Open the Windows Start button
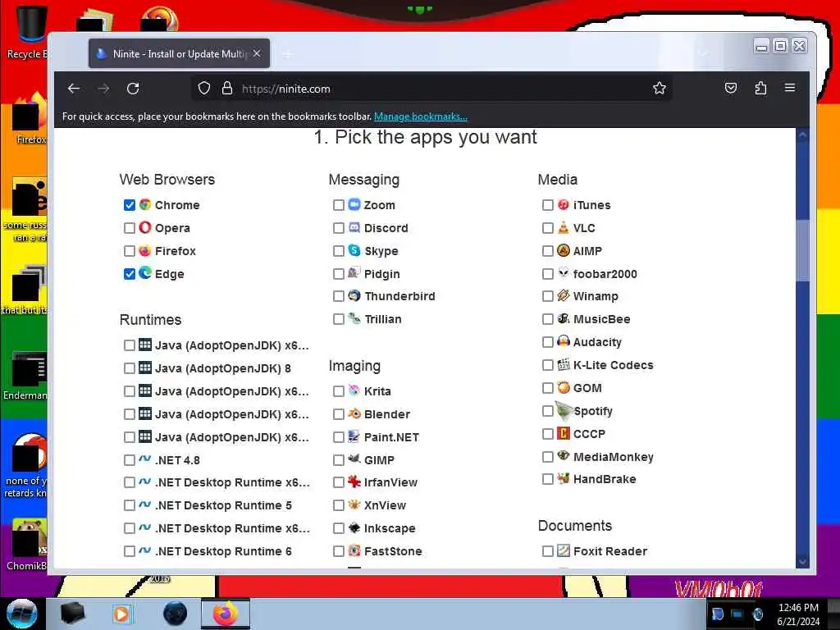840x630 pixels. pyautogui.click(x=22, y=614)
